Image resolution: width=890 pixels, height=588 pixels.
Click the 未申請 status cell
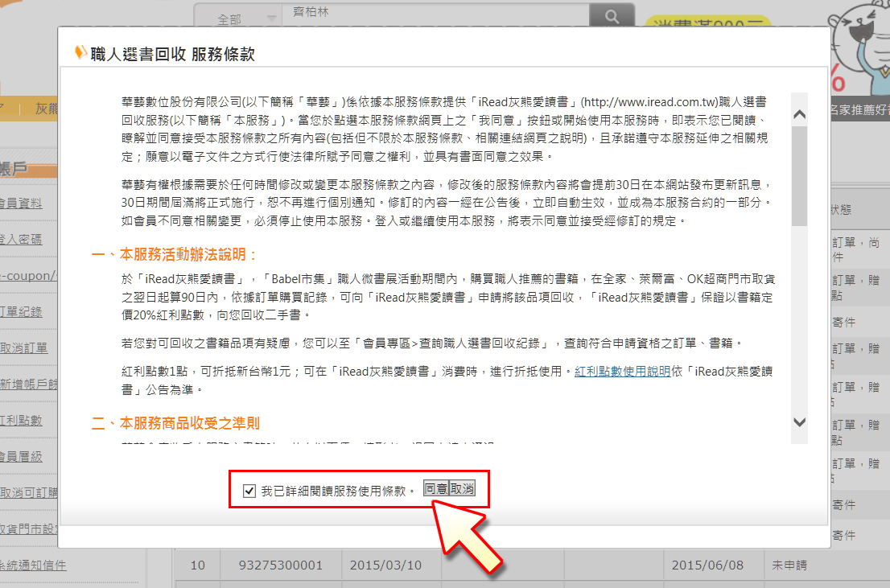(789, 565)
